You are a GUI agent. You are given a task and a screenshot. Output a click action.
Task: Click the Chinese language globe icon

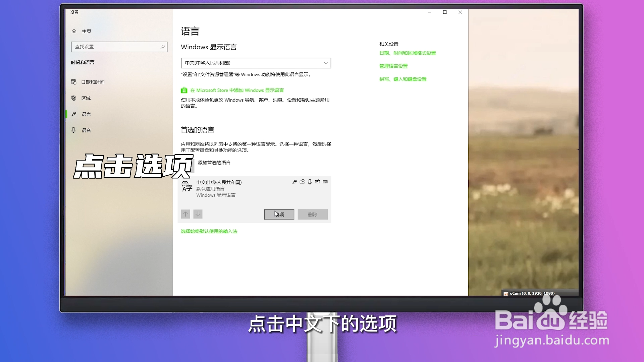(x=186, y=186)
